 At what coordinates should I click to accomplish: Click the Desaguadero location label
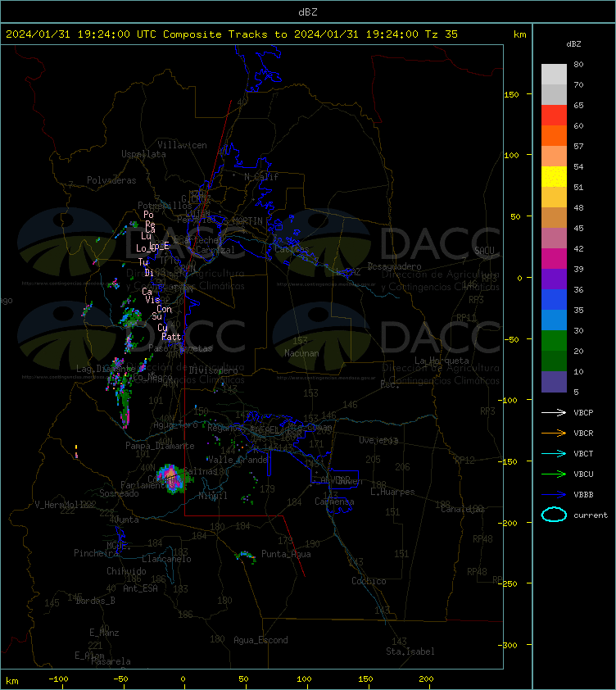click(x=394, y=266)
